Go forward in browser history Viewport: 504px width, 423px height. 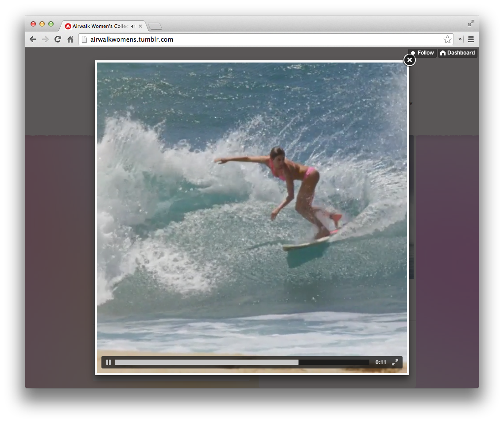point(45,39)
